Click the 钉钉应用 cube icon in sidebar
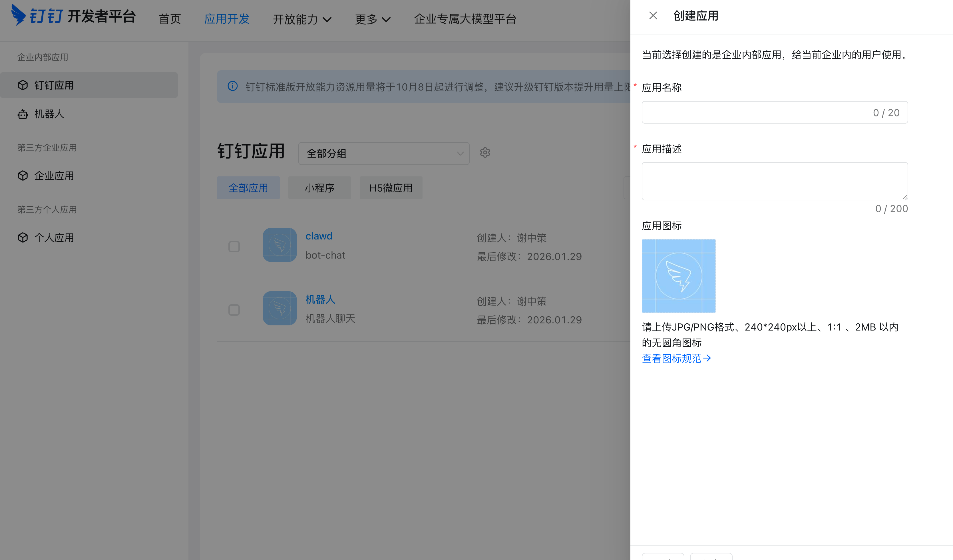This screenshot has height=560, width=953. coord(23,85)
